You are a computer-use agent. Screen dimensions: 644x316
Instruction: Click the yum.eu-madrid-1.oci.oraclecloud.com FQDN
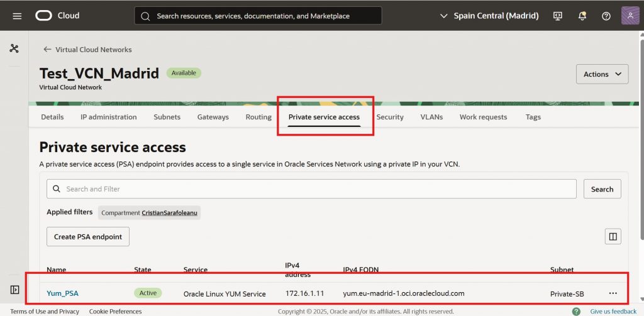tap(404, 293)
